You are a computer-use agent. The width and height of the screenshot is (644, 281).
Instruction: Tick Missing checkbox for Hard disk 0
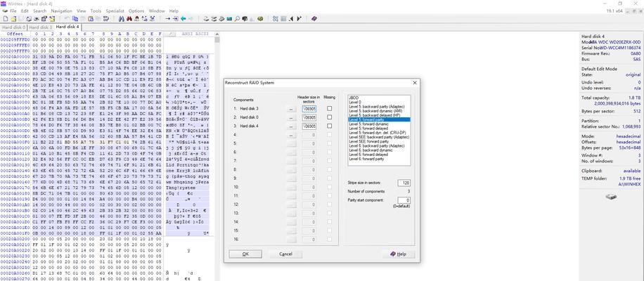point(330,117)
